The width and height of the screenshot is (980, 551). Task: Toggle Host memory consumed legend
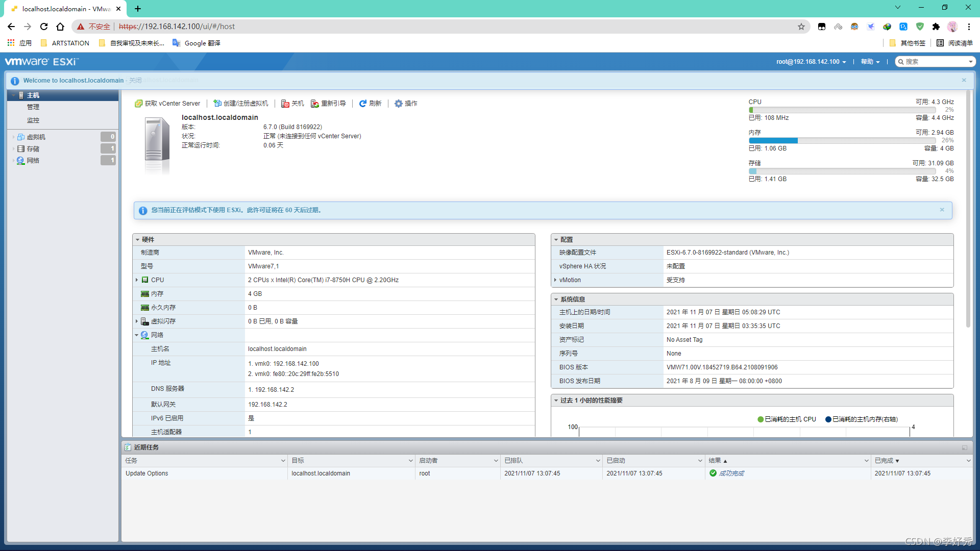click(861, 419)
